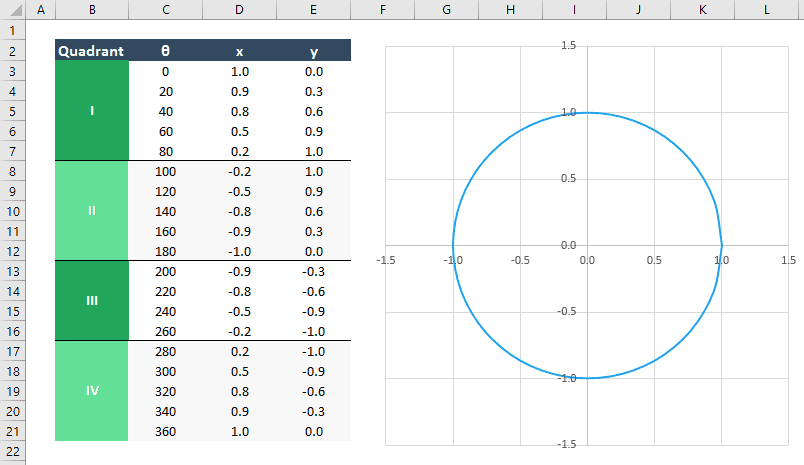Select the y value cell in row 21

pos(314,432)
